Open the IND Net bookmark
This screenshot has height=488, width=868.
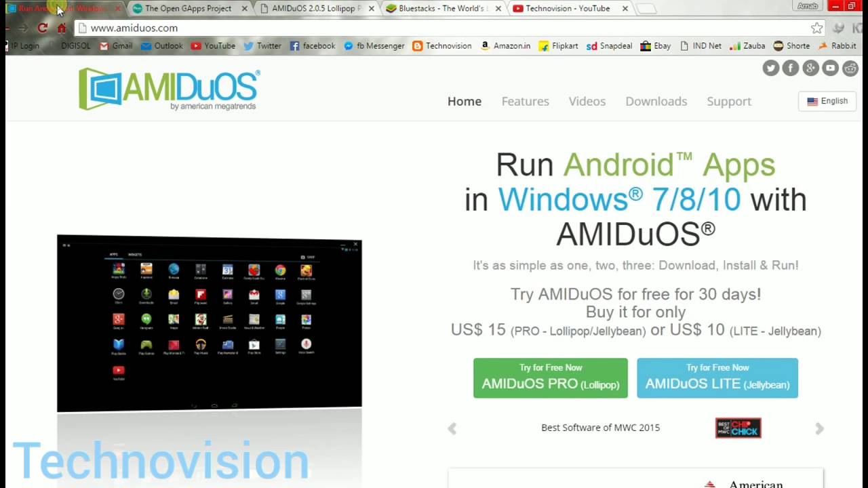coord(701,45)
